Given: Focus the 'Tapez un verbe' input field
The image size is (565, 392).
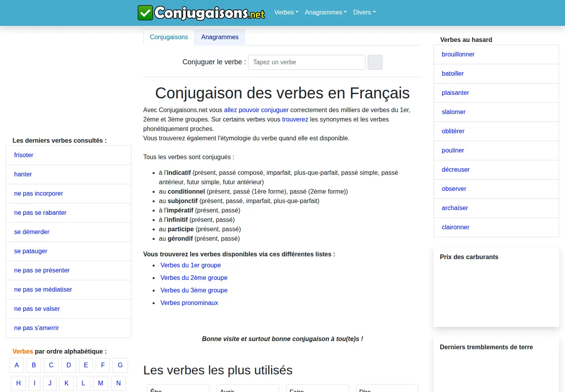Looking at the screenshot, I should pos(307,62).
